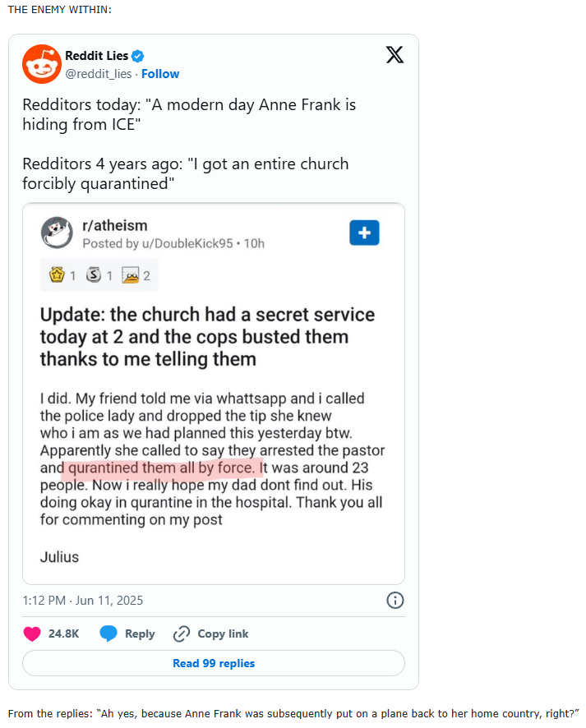Click the Reddit Lies display name
The height and width of the screenshot is (728, 586).
96,57
